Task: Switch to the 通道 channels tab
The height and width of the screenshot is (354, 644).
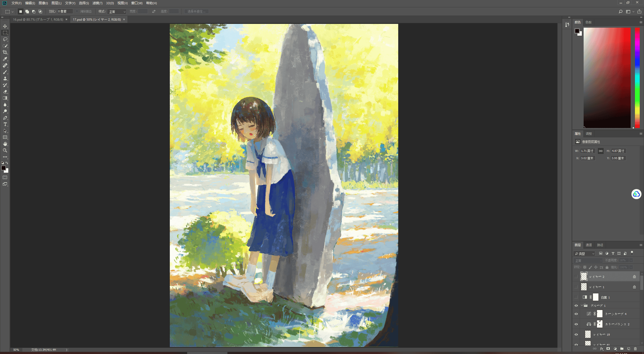Action: tap(589, 245)
